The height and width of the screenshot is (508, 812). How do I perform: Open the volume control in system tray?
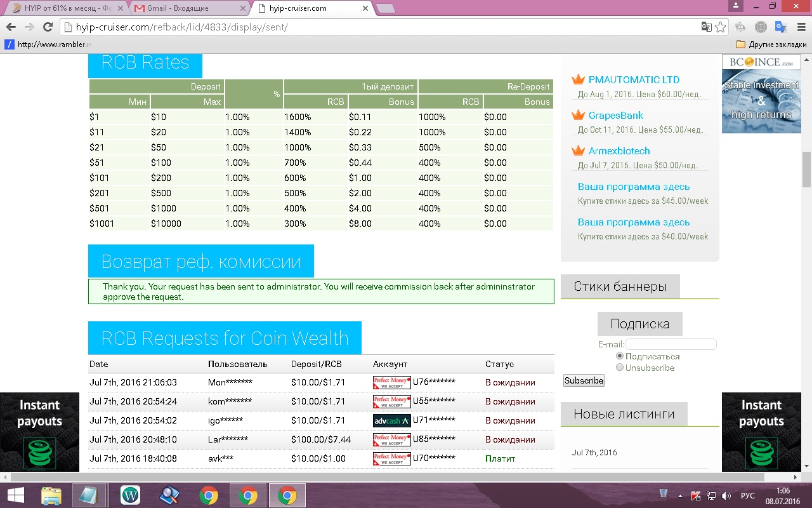click(x=726, y=495)
